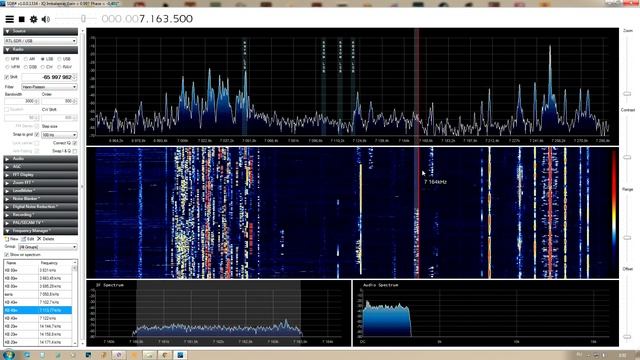Adjust the Contrast slider
Viewport: 640px width, 360px height.
(x=627, y=157)
